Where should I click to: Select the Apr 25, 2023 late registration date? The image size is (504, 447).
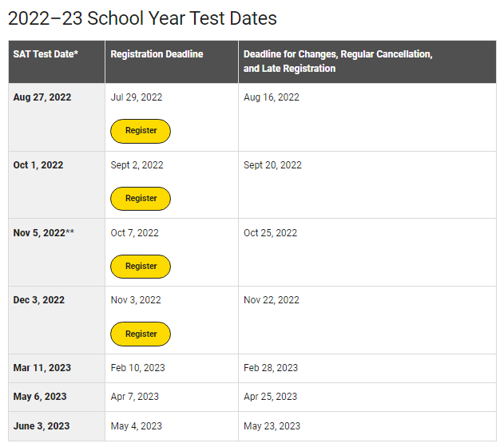pyautogui.click(x=271, y=397)
